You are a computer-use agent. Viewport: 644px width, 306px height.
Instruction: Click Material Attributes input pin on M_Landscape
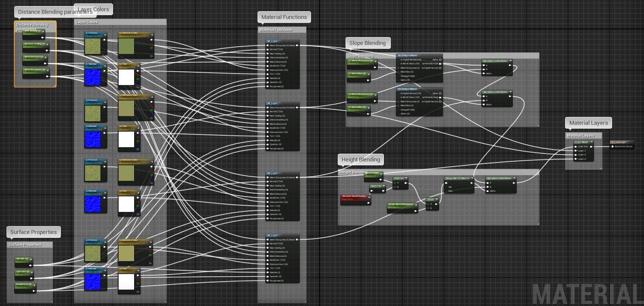(613, 146)
